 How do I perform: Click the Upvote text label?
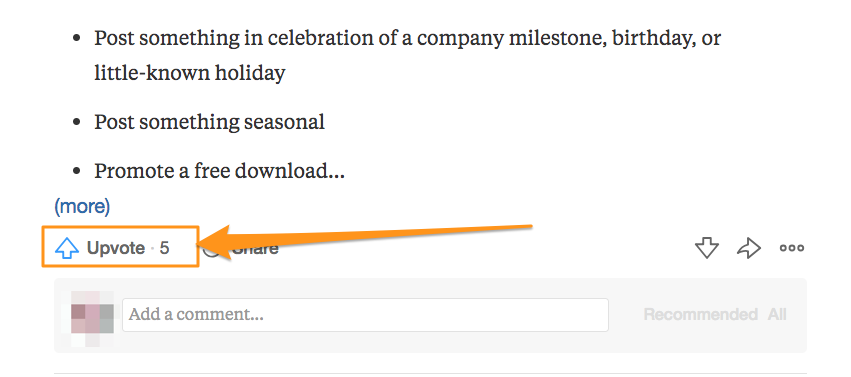point(116,248)
